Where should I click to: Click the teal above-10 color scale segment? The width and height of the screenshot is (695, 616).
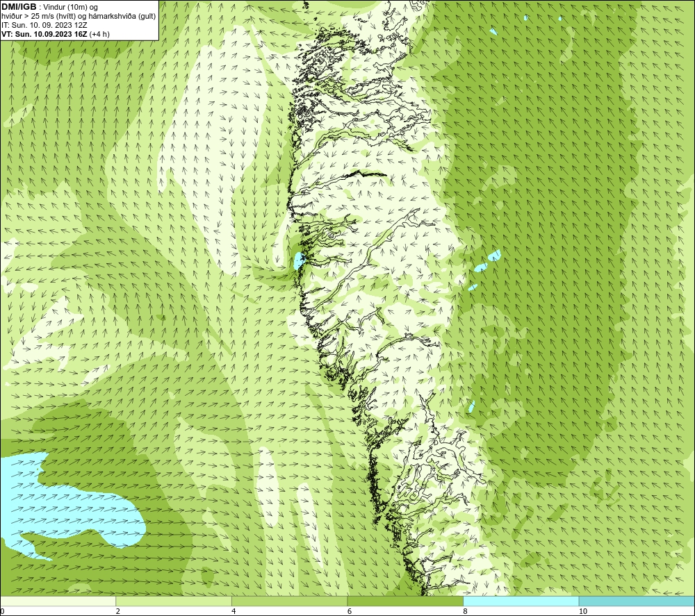coord(637,601)
